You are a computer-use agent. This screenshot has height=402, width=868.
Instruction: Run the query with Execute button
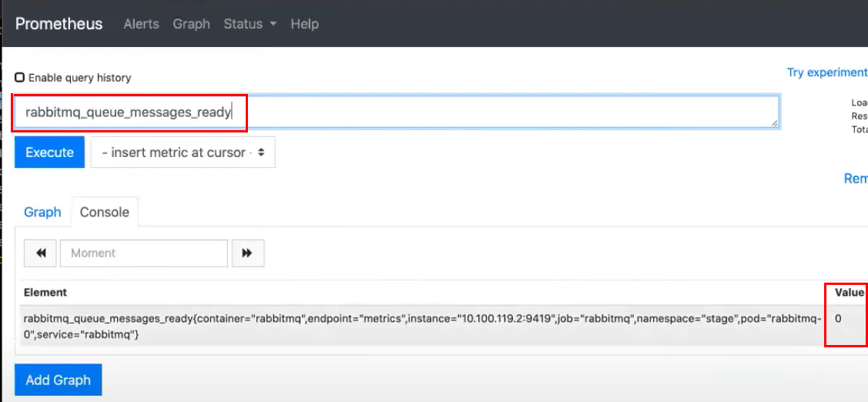click(50, 152)
